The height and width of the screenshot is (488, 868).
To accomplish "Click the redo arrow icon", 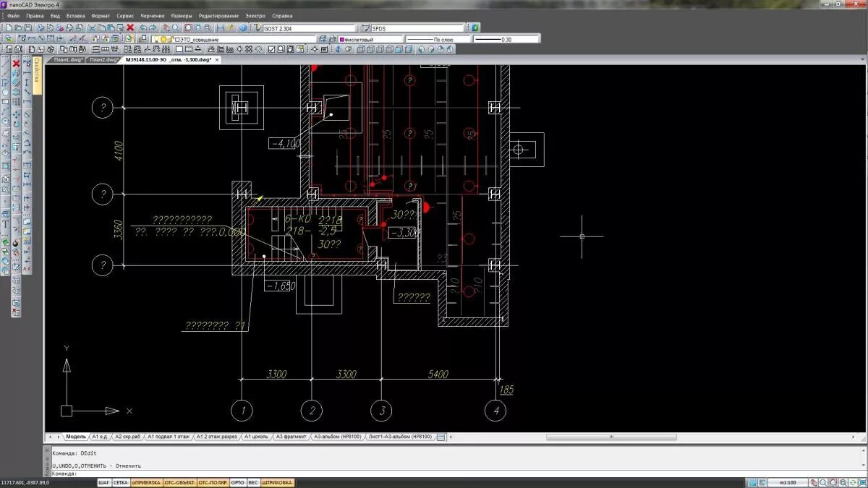I will click(153, 27).
